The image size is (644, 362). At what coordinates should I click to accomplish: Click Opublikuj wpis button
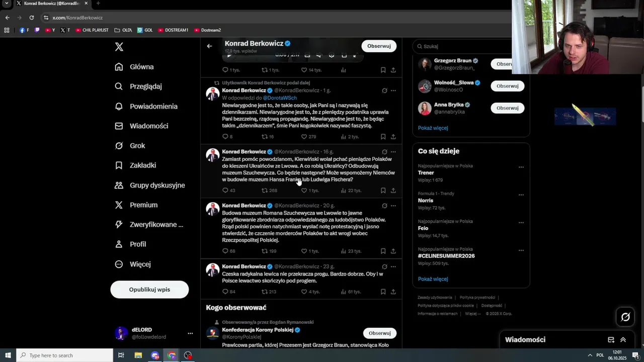tap(149, 290)
